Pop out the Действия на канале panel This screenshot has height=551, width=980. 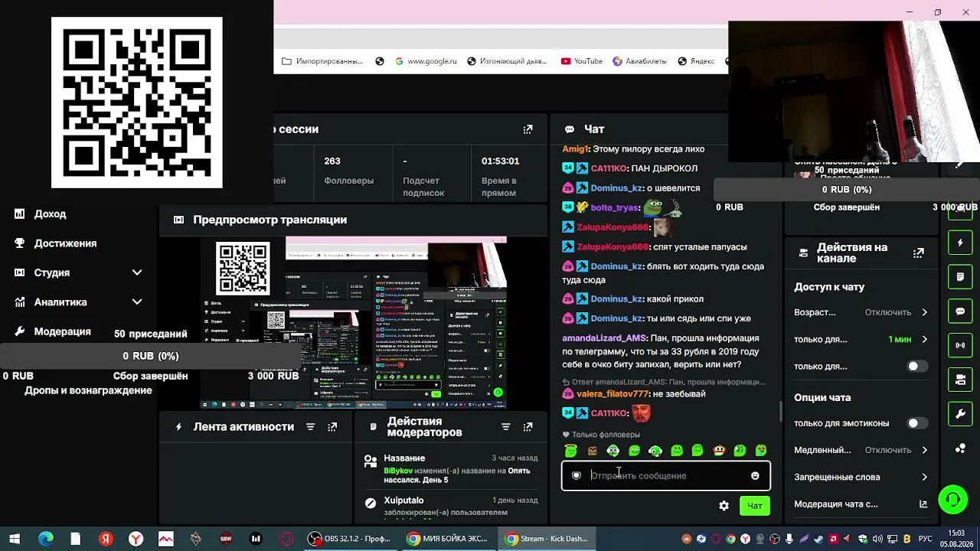coord(919,253)
